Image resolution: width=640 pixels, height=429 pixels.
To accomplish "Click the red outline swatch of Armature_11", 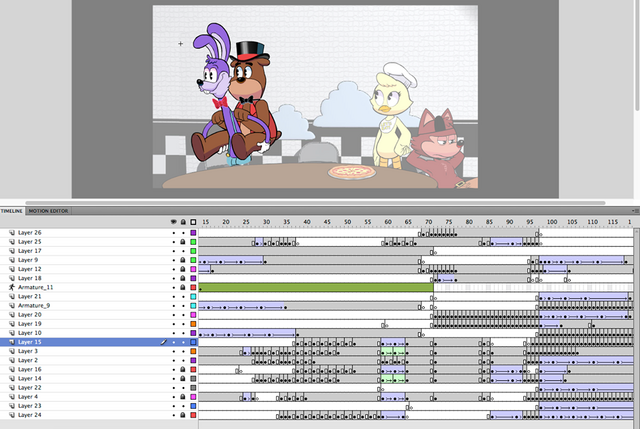I will pos(193,287).
